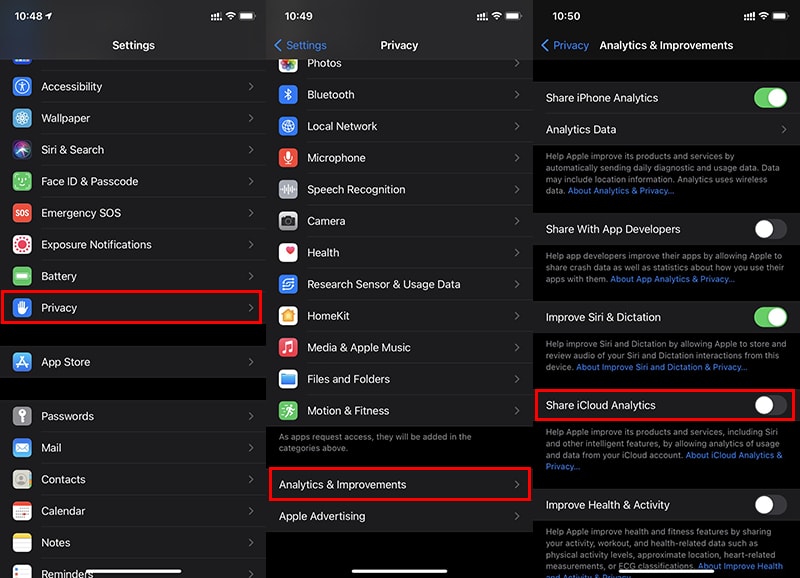Tap the Siri & Search icon
800x578 pixels.
pyautogui.click(x=22, y=150)
